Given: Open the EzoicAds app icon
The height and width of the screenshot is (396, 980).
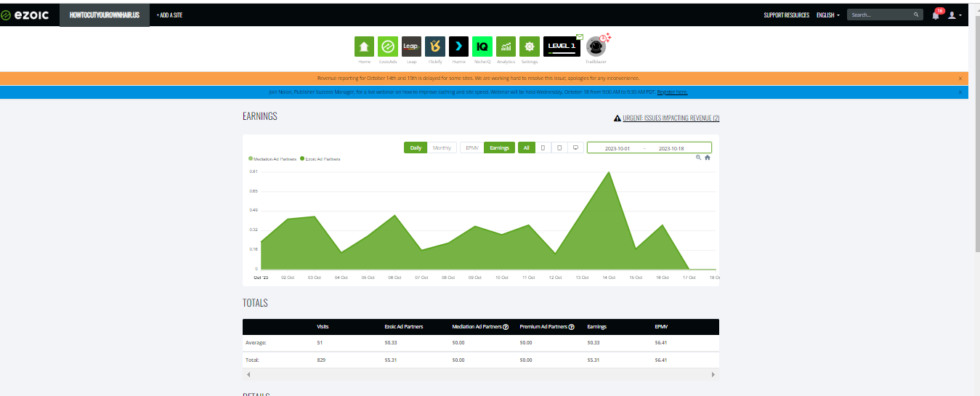Looking at the screenshot, I should point(388,47).
